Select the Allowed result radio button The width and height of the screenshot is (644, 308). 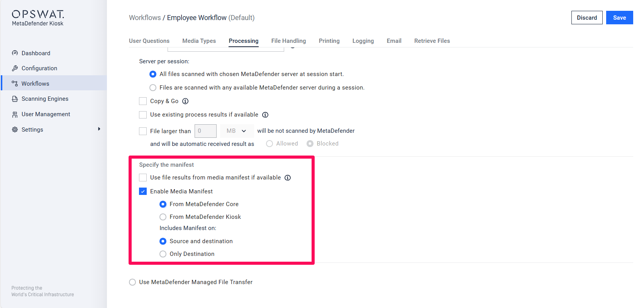tap(269, 144)
